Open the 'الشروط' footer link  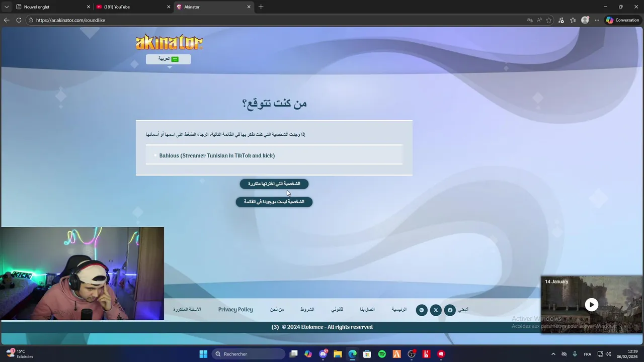(x=307, y=310)
